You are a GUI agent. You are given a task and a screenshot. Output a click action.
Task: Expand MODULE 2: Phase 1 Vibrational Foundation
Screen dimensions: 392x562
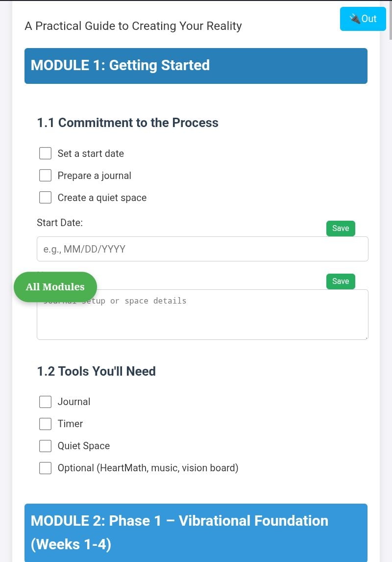click(196, 532)
